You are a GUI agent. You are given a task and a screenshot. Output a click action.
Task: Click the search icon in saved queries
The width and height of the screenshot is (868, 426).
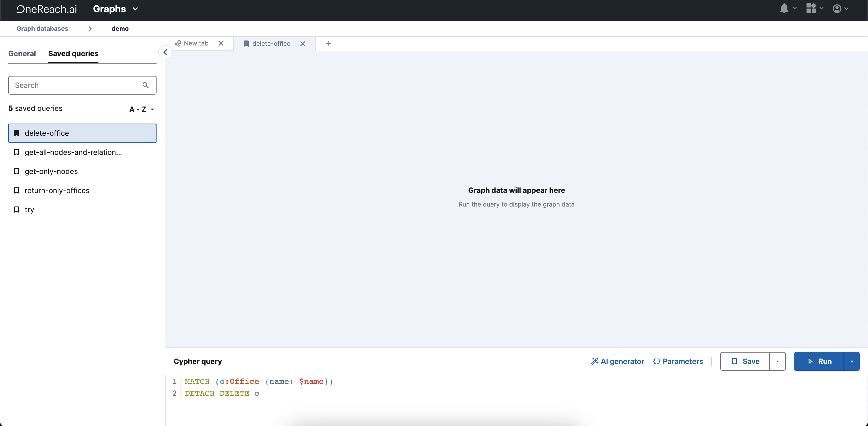pos(146,85)
